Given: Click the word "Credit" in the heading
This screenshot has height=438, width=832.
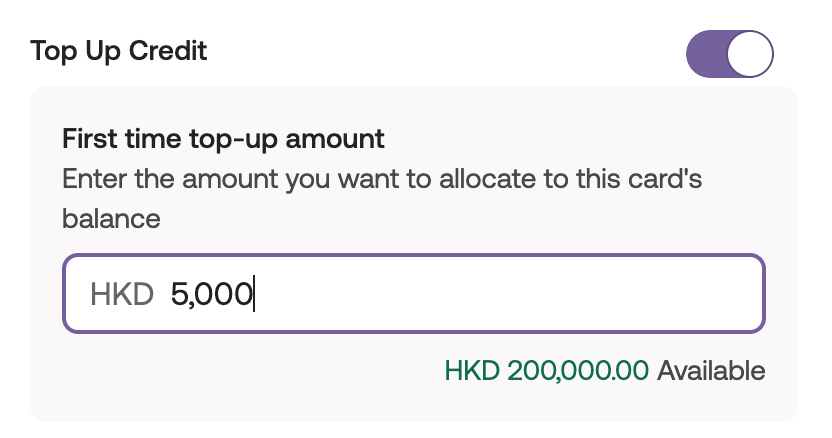Looking at the screenshot, I should 168,51.
